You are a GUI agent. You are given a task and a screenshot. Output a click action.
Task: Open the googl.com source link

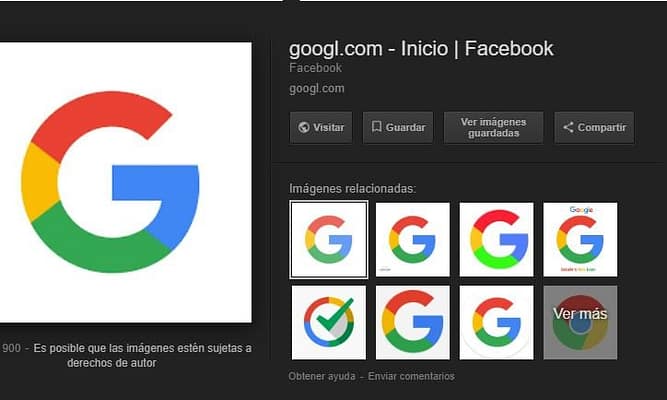click(316, 88)
